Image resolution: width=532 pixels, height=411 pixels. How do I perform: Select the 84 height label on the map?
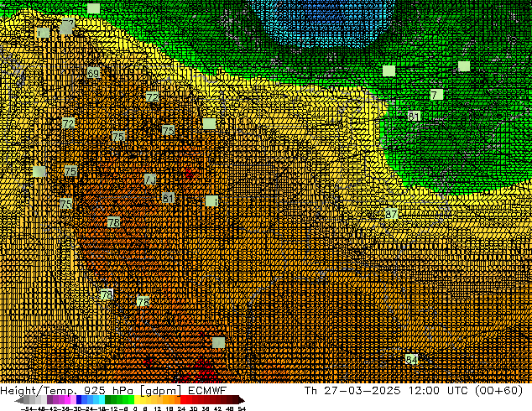coord(411,360)
